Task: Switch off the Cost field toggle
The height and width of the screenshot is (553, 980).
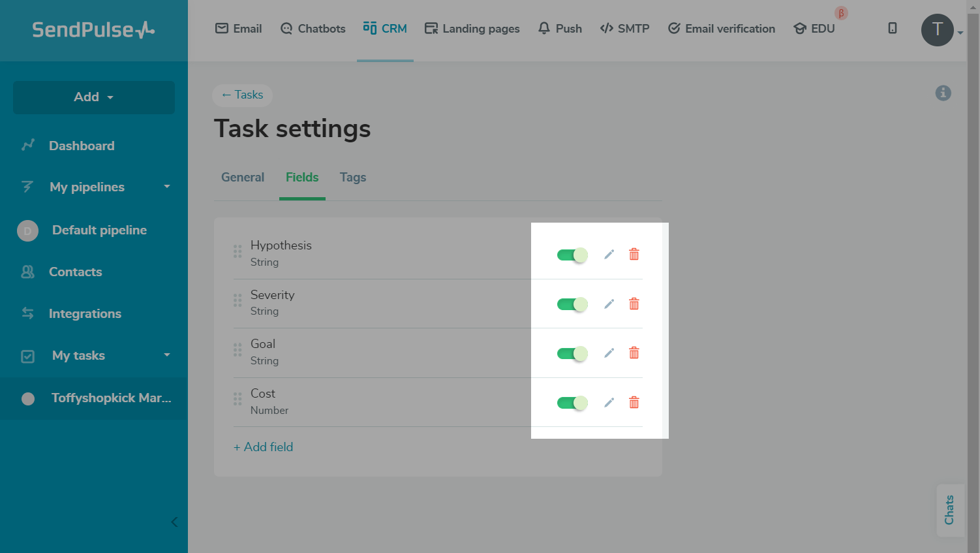Action: coord(572,403)
